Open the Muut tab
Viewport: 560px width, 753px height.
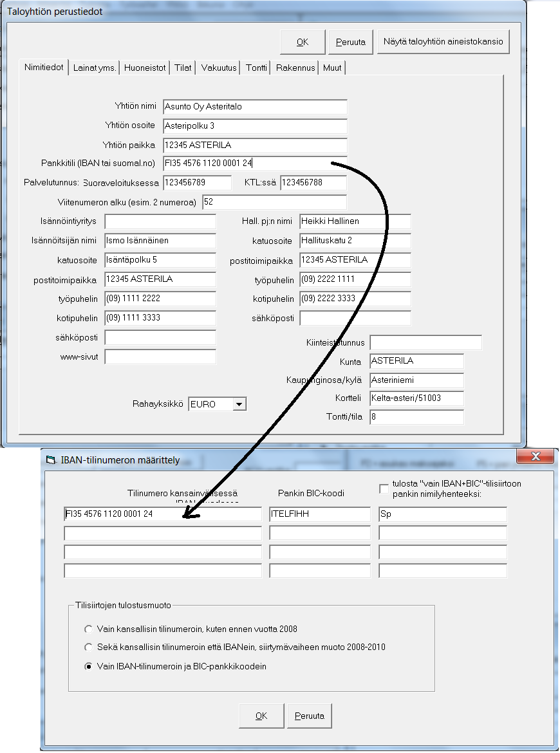click(332, 68)
